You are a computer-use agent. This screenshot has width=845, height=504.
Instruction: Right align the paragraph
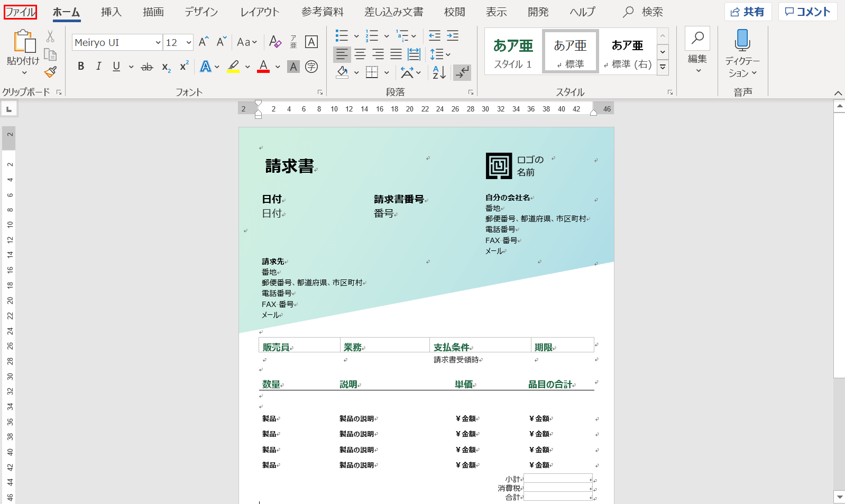[378, 54]
